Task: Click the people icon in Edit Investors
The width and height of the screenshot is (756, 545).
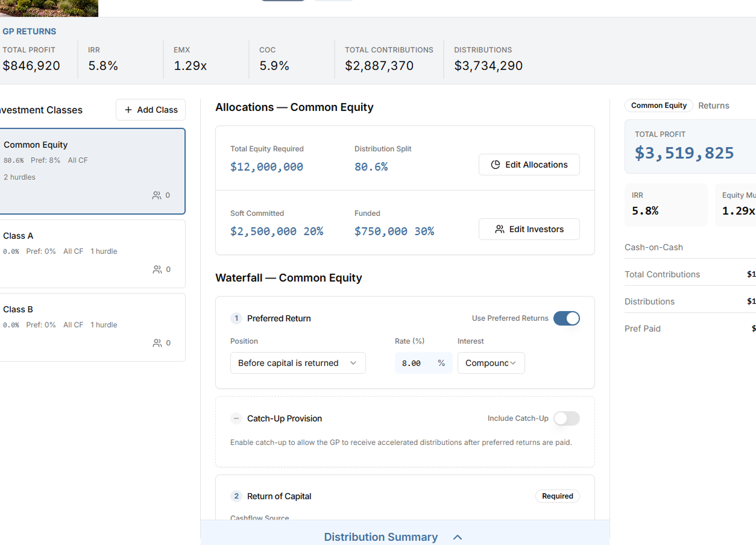Action: [499, 229]
